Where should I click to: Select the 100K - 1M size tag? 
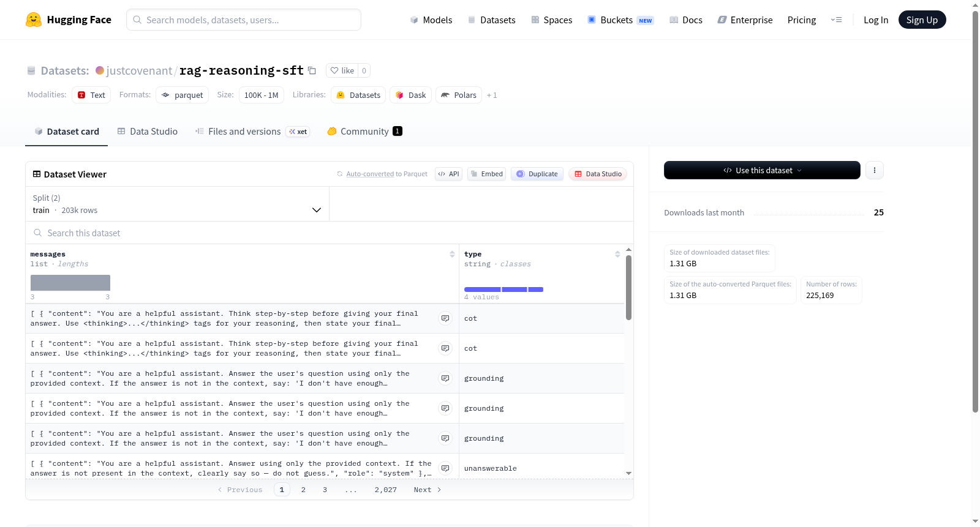pyautogui.click(x=261, y=95)
